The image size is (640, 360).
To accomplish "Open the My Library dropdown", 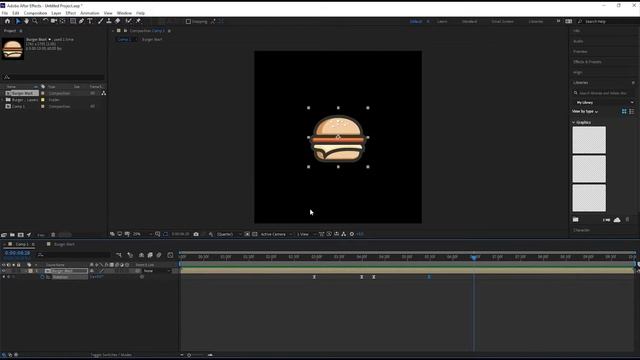I will pos(605,102).
